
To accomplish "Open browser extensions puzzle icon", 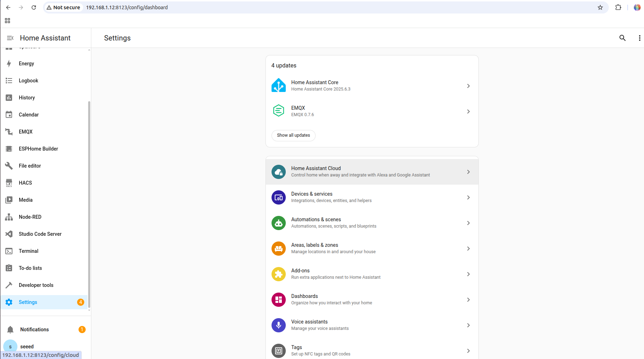I will tap(618, 7).
